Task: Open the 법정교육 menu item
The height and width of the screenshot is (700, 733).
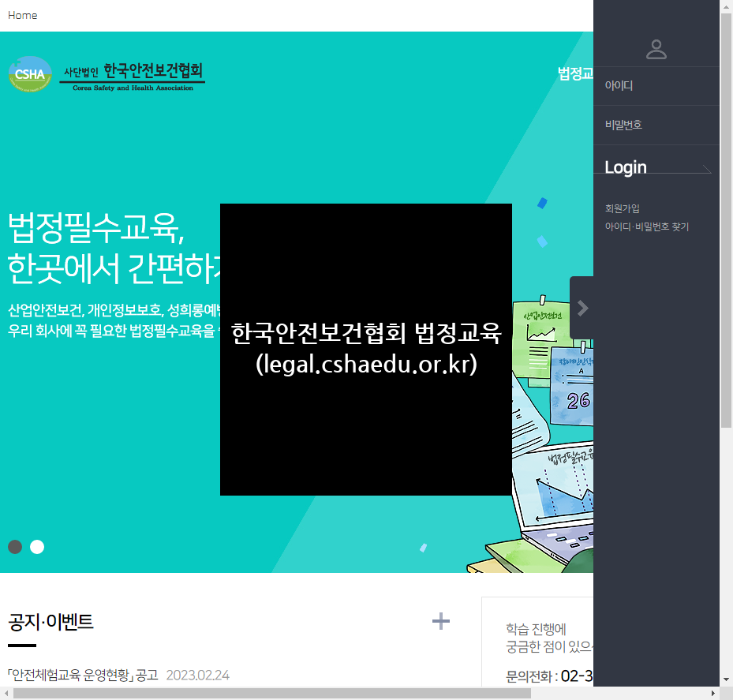Action: tap(575, 73)
